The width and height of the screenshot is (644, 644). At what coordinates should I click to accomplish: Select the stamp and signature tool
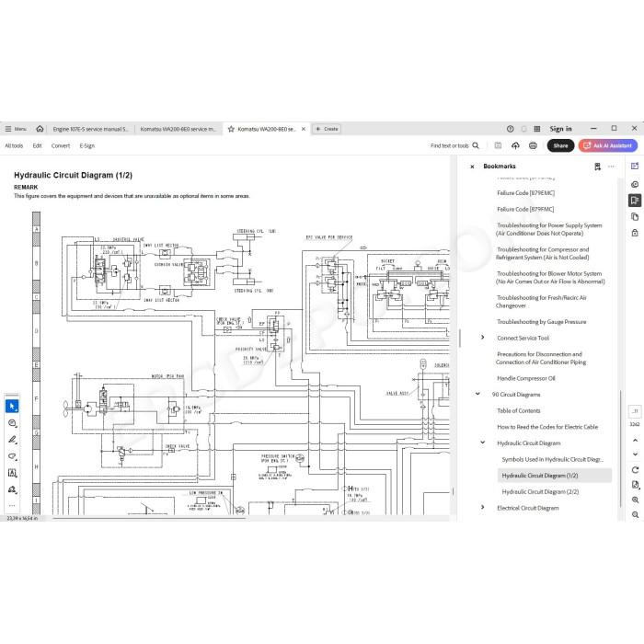[12, 489]
